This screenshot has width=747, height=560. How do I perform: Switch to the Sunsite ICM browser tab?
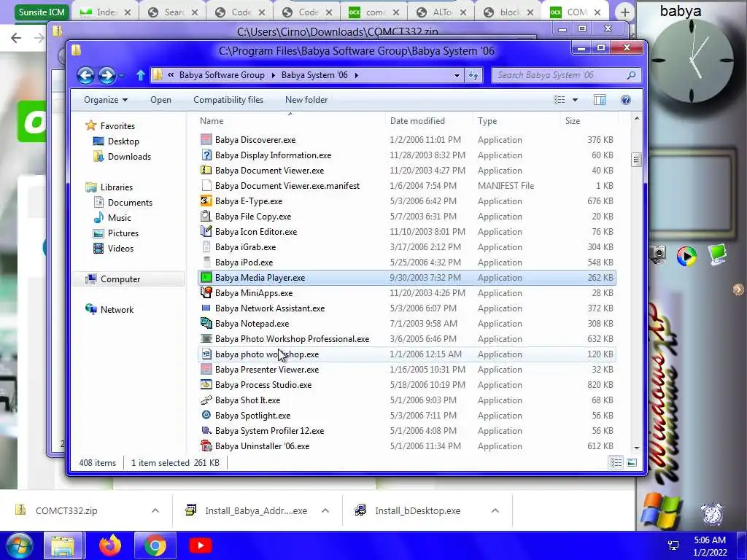42,12
